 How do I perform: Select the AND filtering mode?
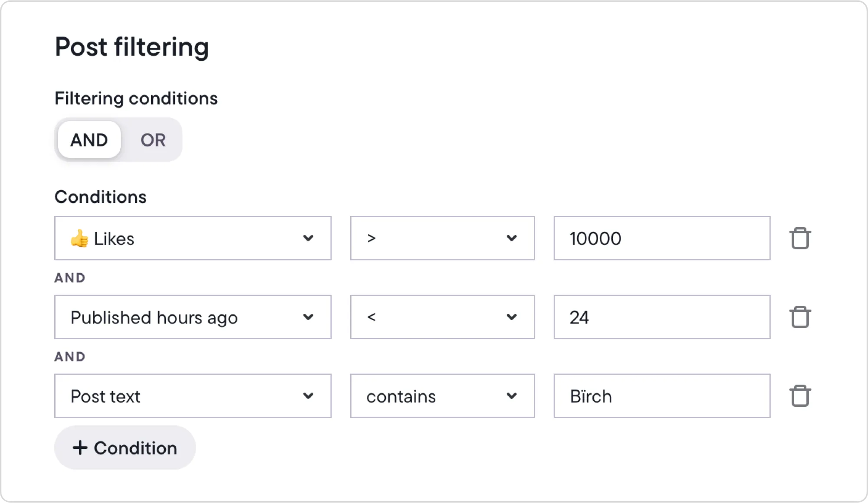click(x=89, y=140)
